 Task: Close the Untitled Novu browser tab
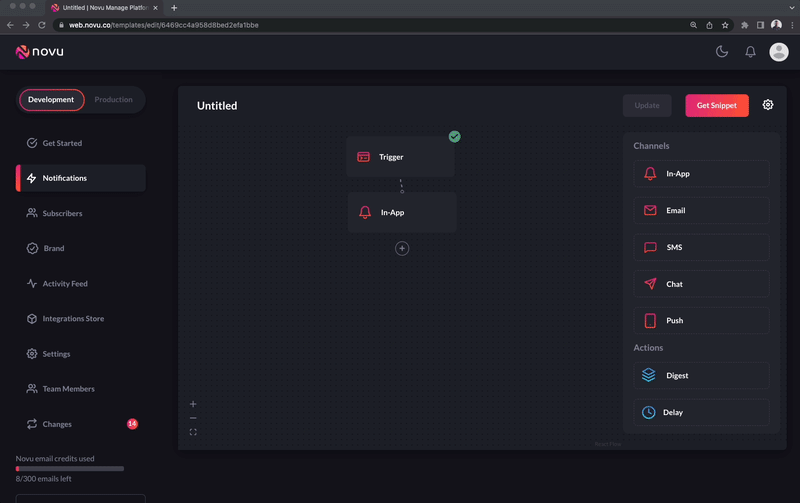point(156,8)
